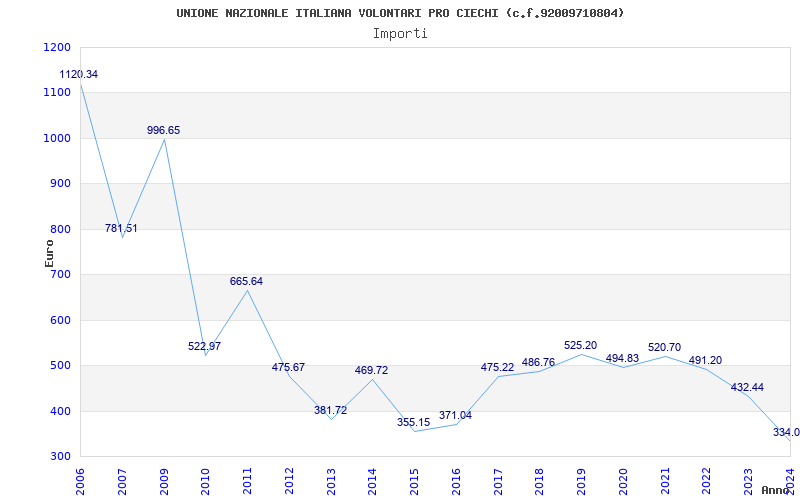Click the x-axis year 2006
Screen dimensions: 800x500
point(81,482)
